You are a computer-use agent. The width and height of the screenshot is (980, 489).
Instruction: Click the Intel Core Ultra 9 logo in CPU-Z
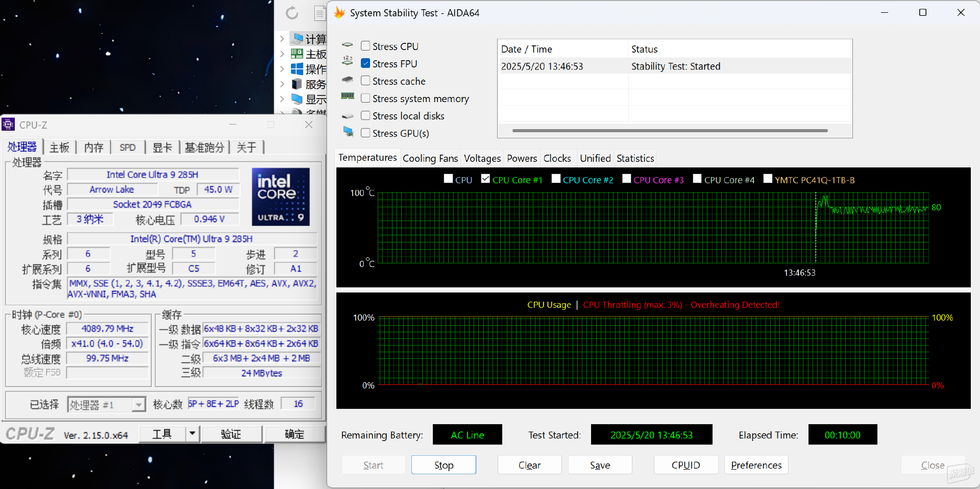point(281,197)
